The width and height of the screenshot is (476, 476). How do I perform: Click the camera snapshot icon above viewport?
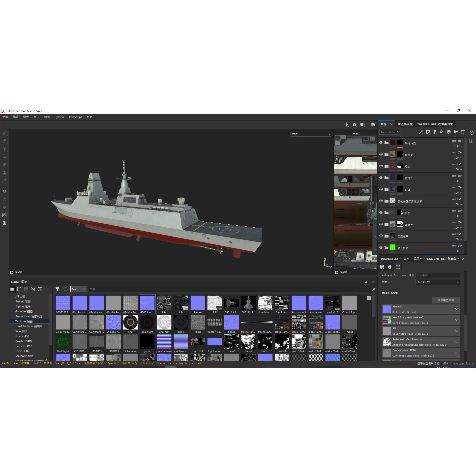tap(373, 124)
